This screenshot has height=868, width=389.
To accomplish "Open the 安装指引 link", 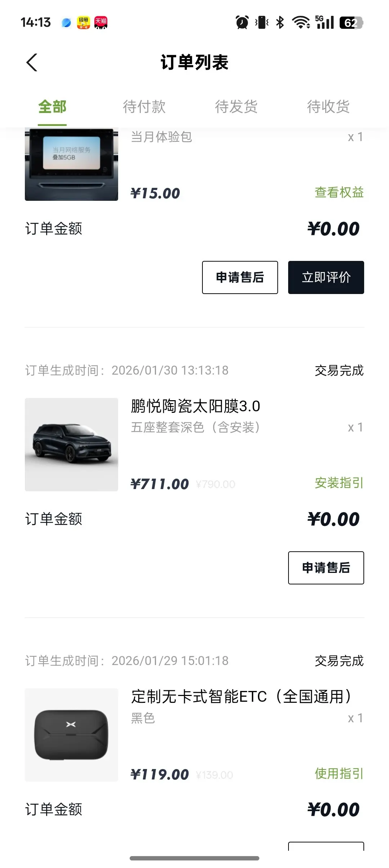I will (x=339, y=483).
